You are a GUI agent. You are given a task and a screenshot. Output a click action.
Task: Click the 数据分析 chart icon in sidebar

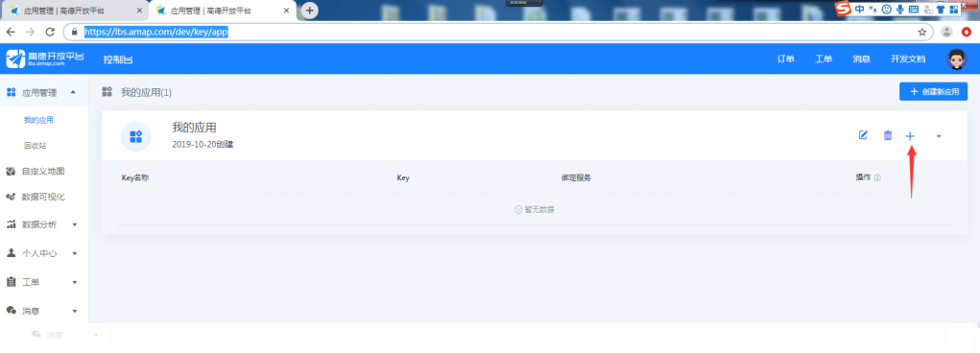11,224
